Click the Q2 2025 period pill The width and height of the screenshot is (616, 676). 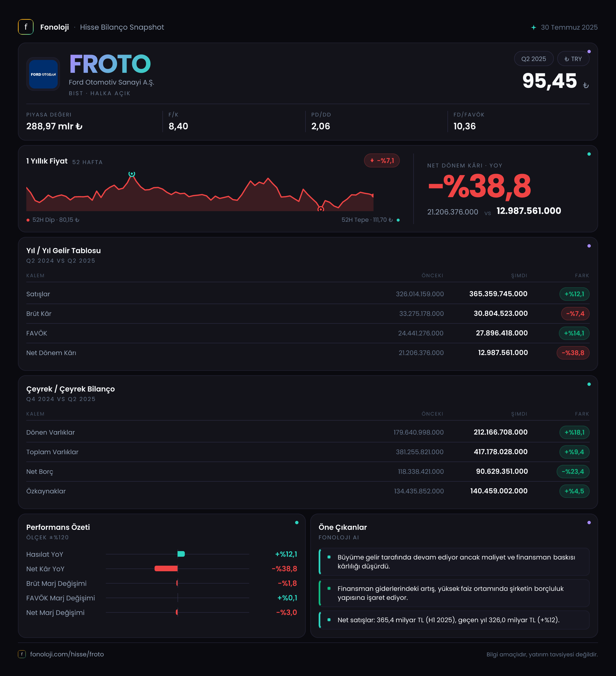tap(533, 59)
